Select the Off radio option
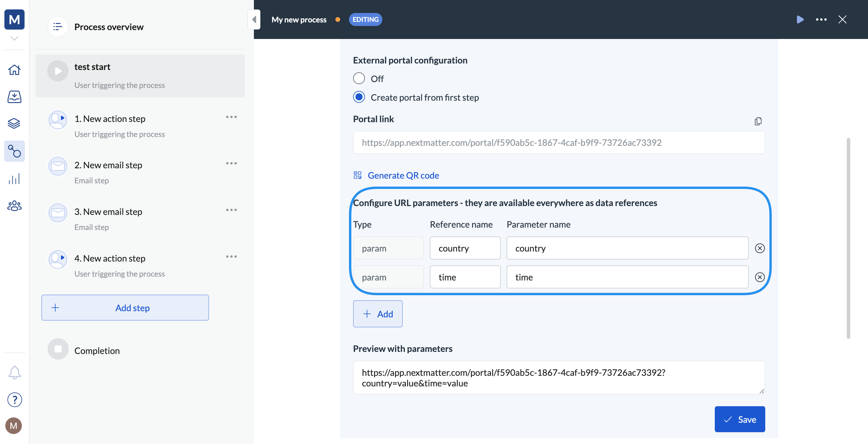Image resolution: width=868 pixels, height=444 pixels. [359, 79]
